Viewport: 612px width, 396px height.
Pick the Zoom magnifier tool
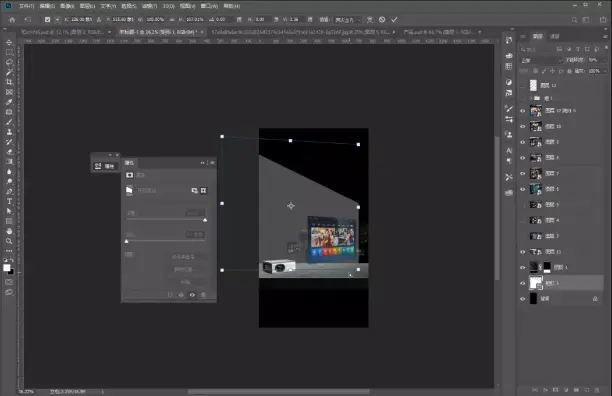click(x=9, y=241)
